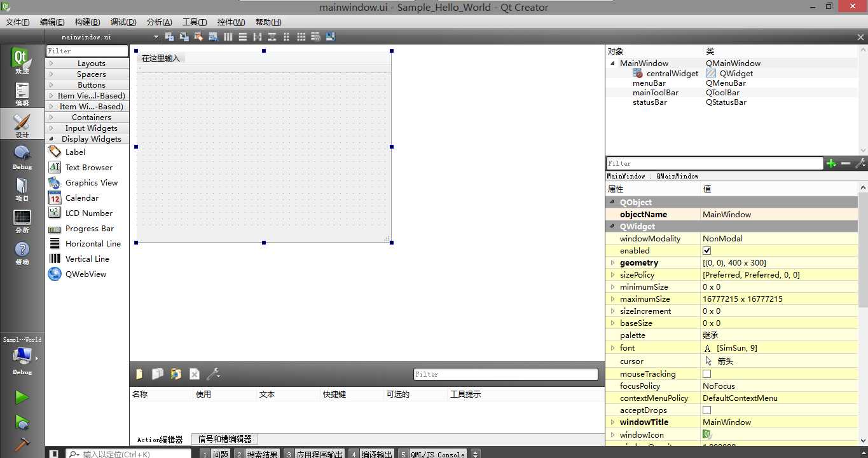868x458 pixels.
Task: Open the Debug mode in sidebar
Action: (22, 158)
